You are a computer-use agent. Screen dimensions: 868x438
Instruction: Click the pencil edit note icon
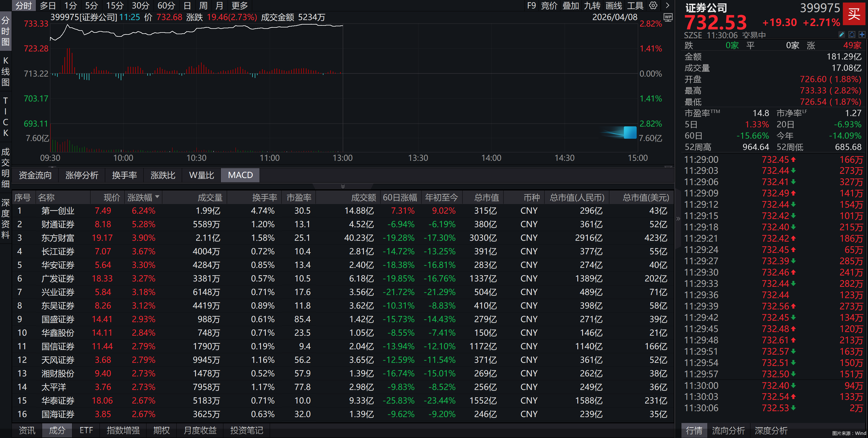[x=841, y=35]
